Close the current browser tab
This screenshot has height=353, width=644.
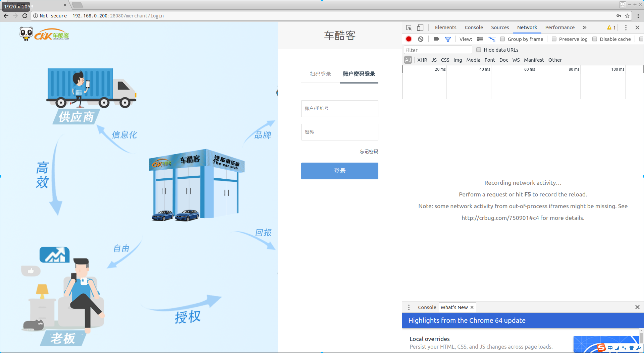coord(65,5)
